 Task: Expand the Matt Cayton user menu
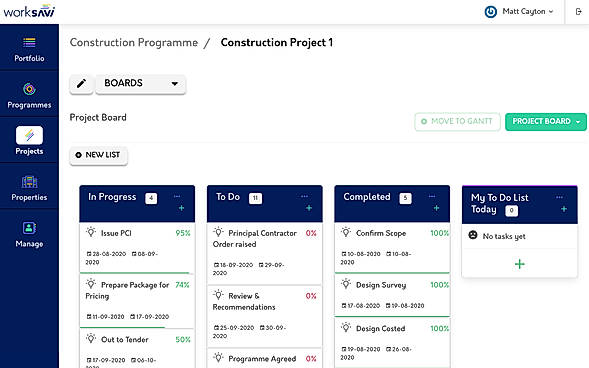click(519, 12)
